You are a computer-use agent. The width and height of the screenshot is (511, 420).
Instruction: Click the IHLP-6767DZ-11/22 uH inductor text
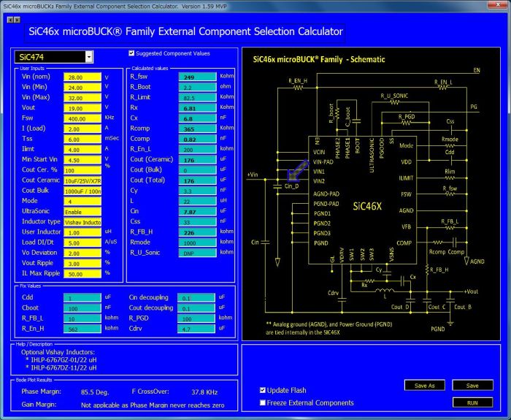[x=64, y=368]
